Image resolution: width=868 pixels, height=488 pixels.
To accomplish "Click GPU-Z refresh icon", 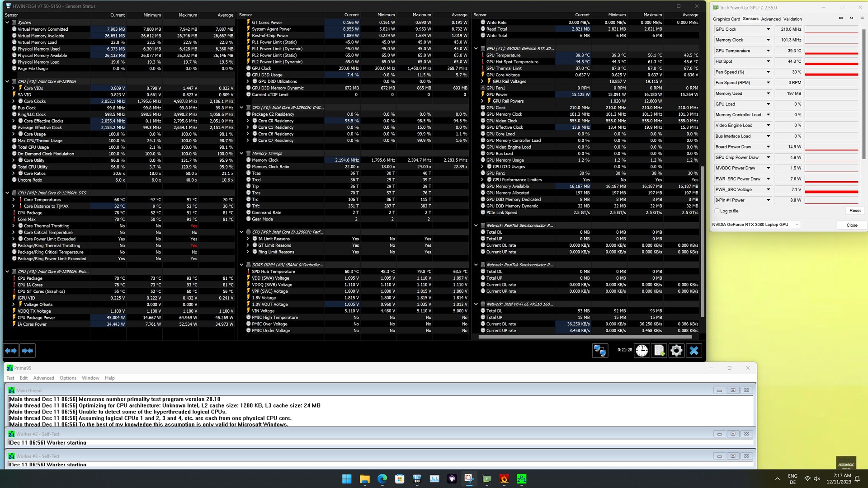I will coord(851,18).
